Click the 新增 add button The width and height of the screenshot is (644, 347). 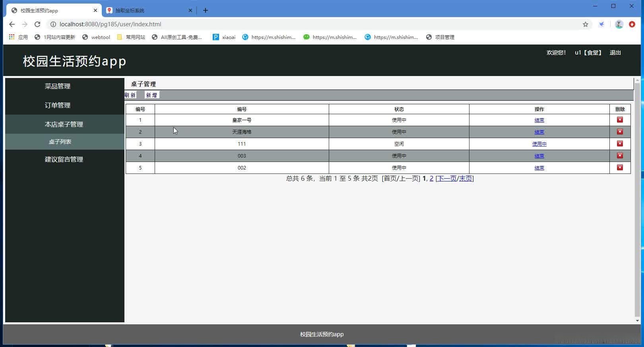[151, 95]
